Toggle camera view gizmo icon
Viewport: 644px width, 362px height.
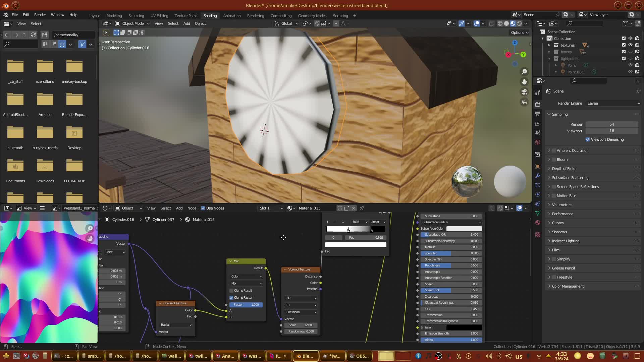[x=524, y=92]
